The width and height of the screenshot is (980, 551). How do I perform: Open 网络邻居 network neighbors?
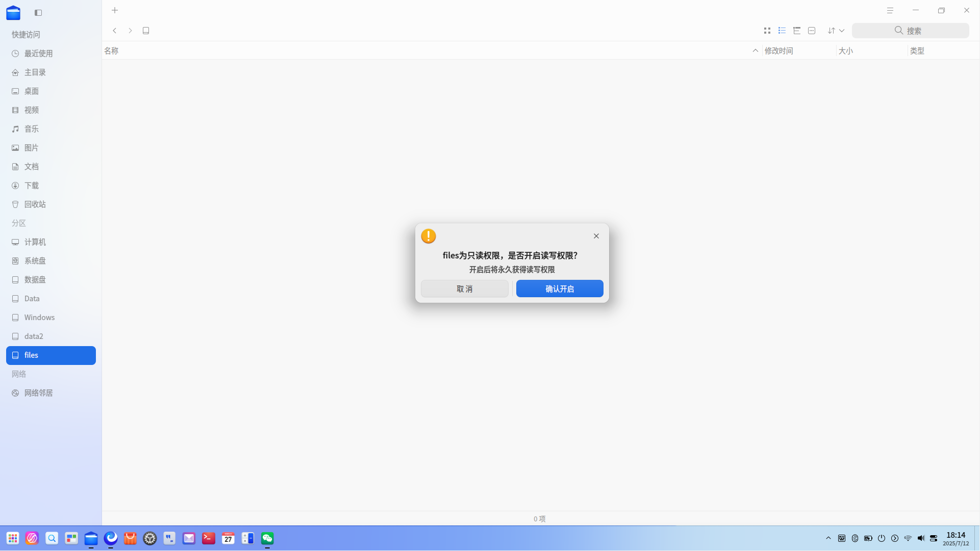51,393
